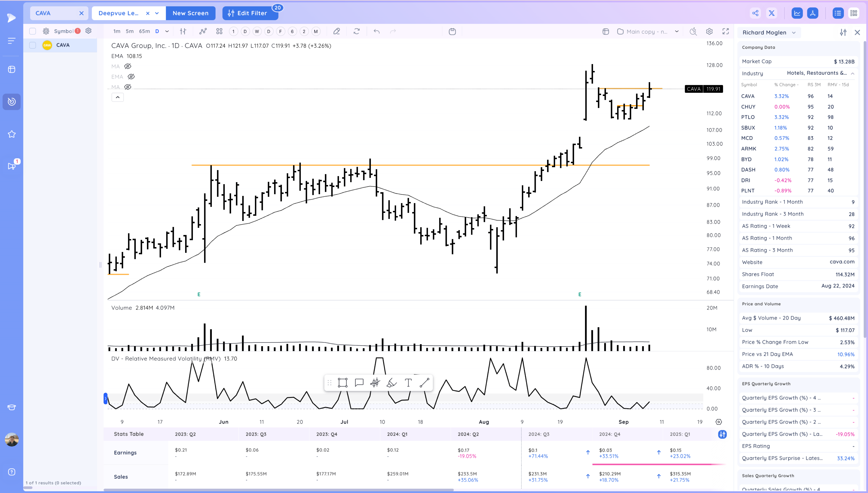This screenshot has height=493, width=868.
Task: Click the pencil drawing tool icon
Action: coord(336,31)
